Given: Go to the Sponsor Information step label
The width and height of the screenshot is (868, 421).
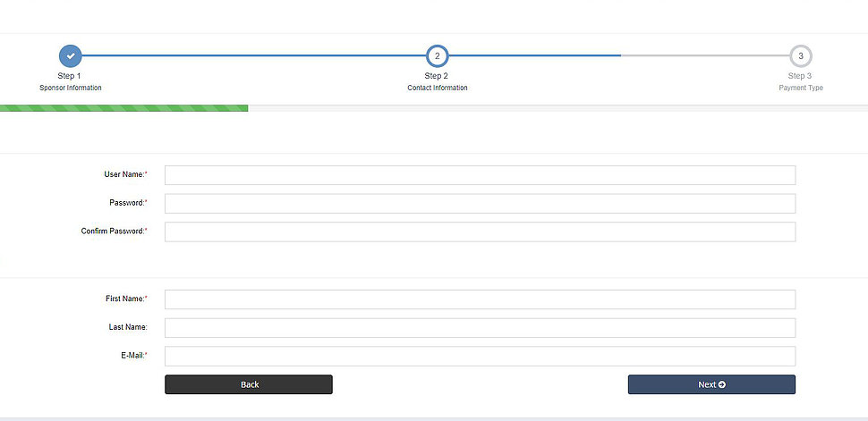Looking at the screenshot, I should point(71,88).
